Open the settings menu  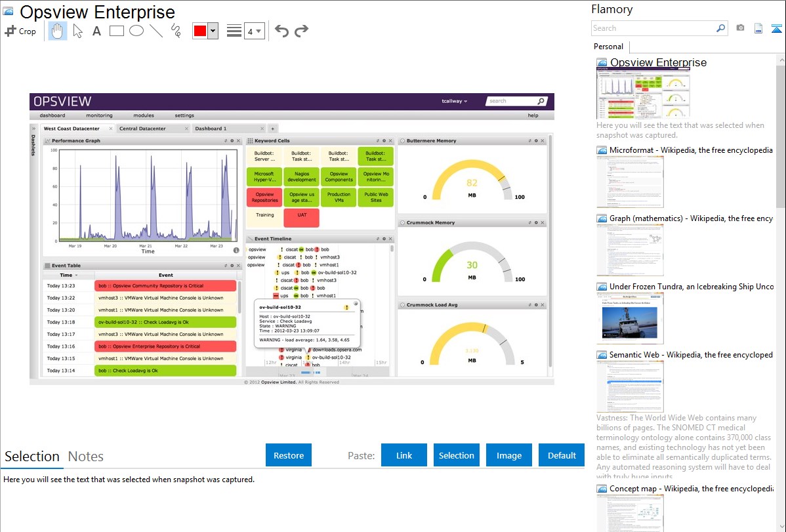184,115
